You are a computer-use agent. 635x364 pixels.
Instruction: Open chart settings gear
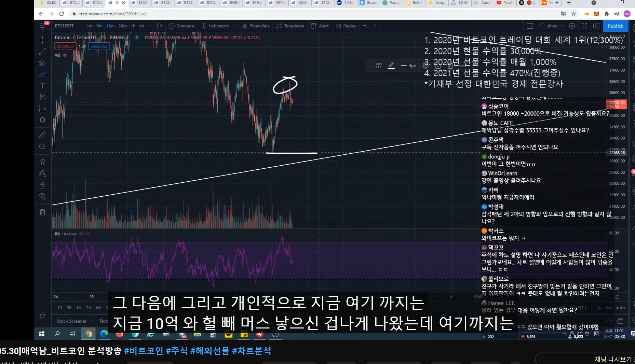pos(572,26)
